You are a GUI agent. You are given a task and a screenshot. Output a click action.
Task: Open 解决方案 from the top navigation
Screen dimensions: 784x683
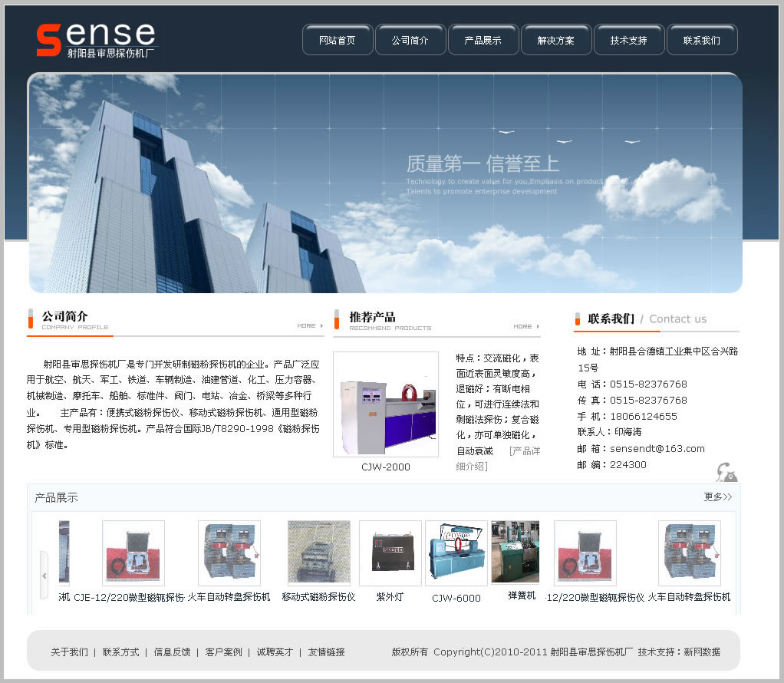click(556, 41)
